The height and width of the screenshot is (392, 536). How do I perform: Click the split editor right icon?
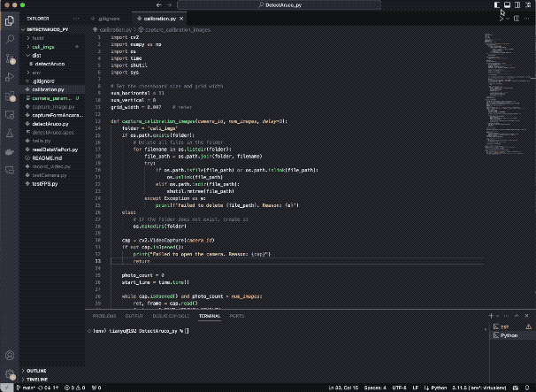point(517,19)
